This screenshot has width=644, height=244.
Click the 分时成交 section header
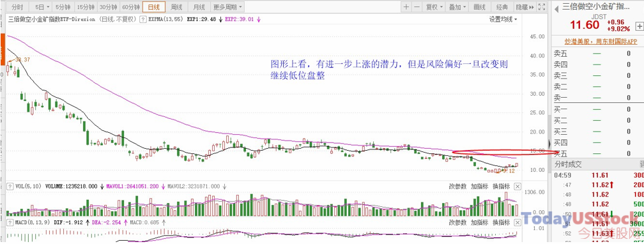tap(569, 164)
